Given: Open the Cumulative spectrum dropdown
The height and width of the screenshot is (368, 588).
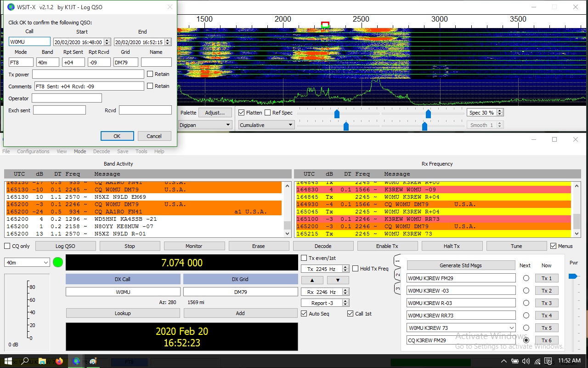Looking at the screenshot, I should pos(266,125).
